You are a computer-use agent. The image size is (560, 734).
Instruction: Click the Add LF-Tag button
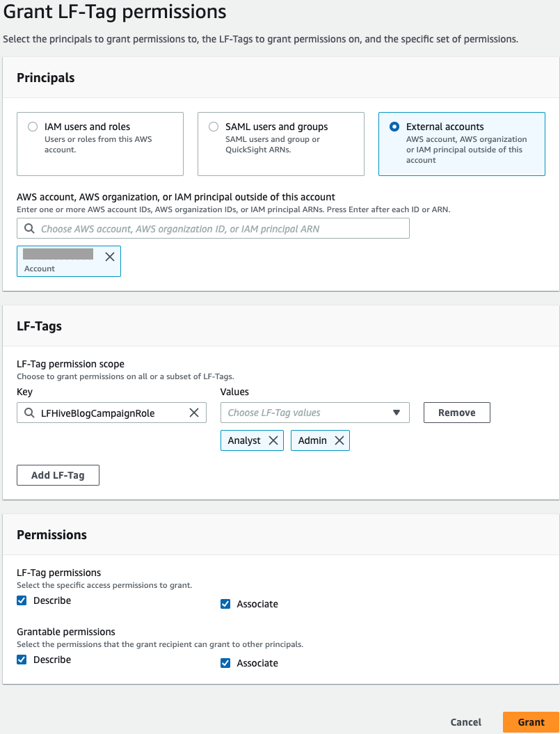pos(58,475)
